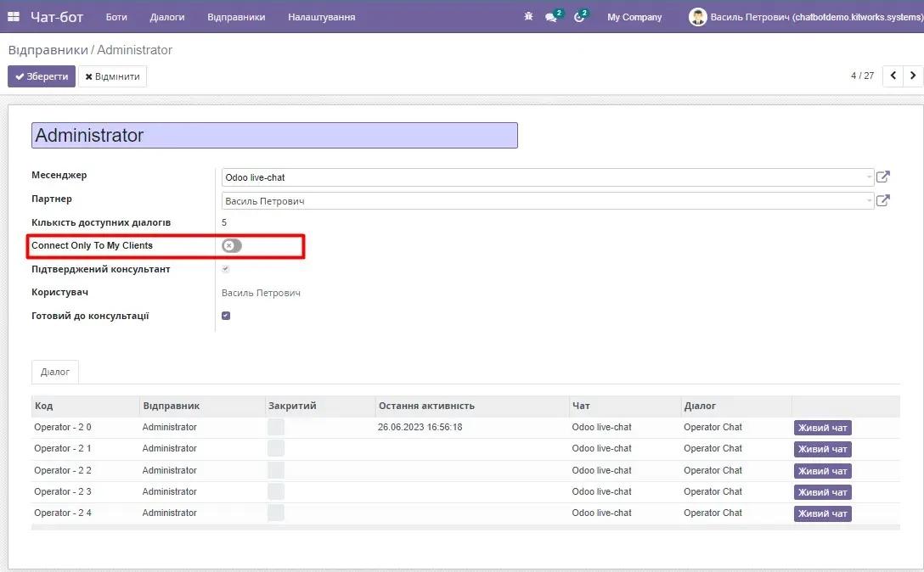Click the debug bug icon
Image resolution: width=924 pixels, height=572 pixels.
tap(529, 17)
